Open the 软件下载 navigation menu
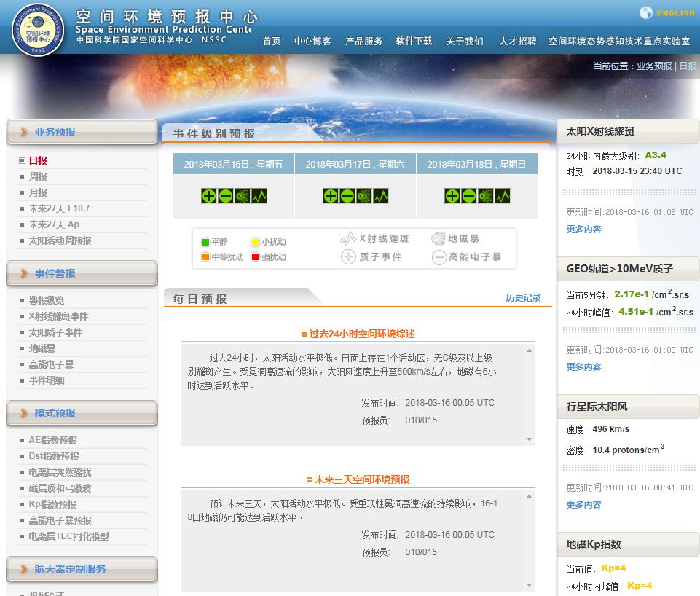Viewport: 700px width, 596px height. coord(414,42)
